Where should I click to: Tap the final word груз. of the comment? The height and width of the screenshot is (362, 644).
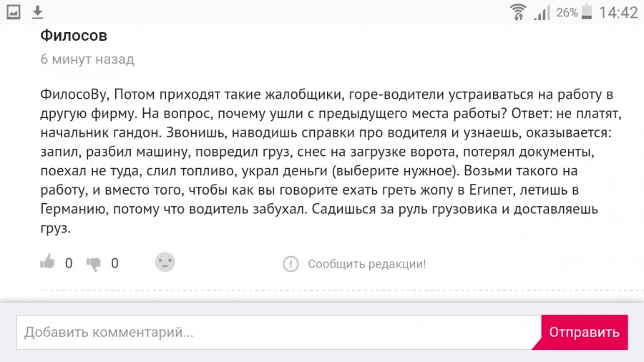click(55, 228)
